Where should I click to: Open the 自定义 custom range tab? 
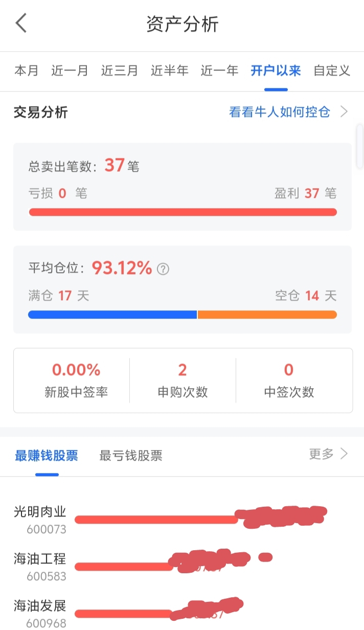click(x=332, y=71)
